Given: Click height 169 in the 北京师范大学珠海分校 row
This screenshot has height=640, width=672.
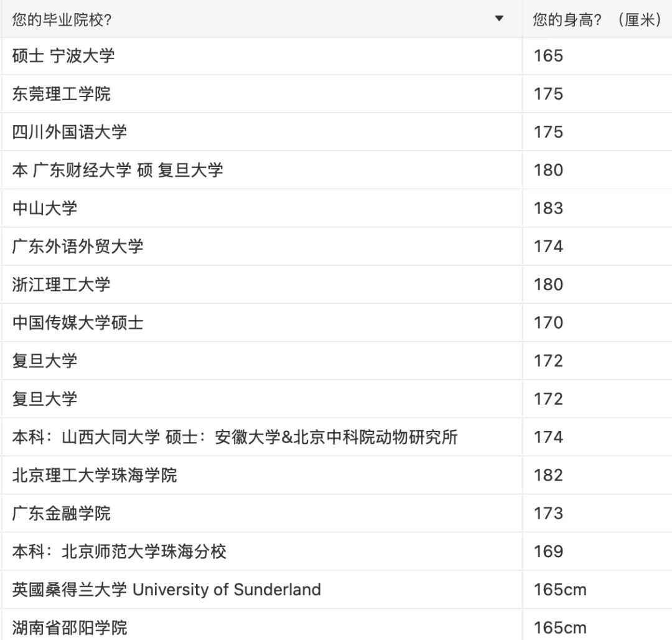Looking at the screenshot, I should coord(597,552).
